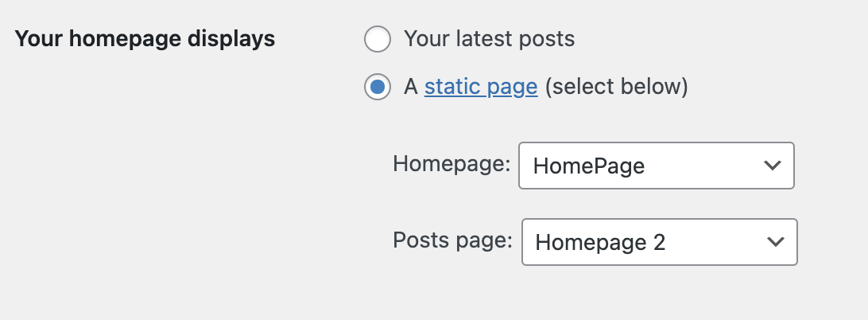This screenshot has height=320, width=868.
Task: Expand the select box showing HomePage
Action: 656,166
